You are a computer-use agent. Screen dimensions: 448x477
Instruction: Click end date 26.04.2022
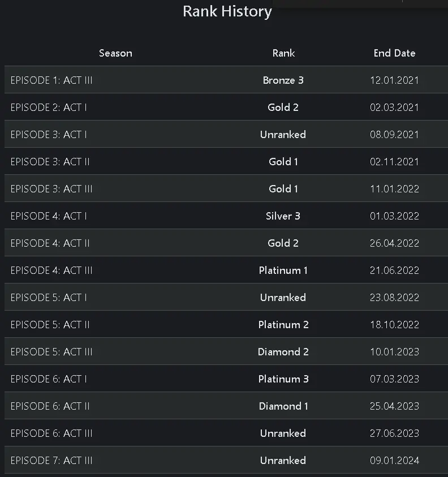(x=394, y=243)
